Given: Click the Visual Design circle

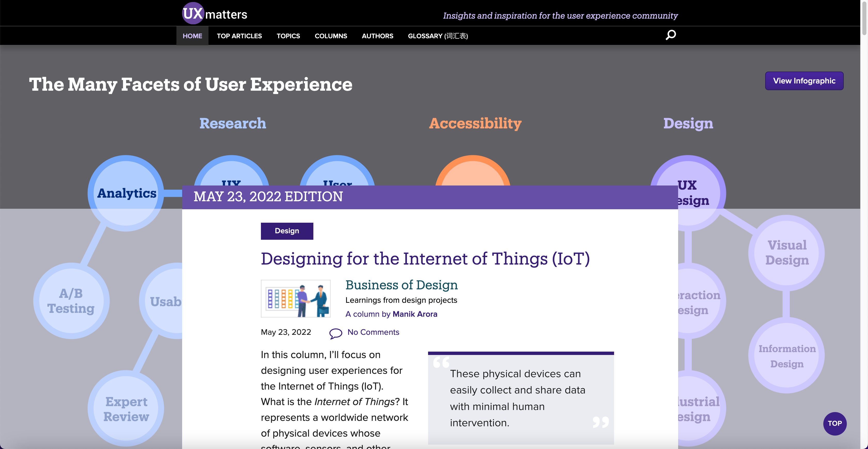Looking at the screenshot, I should (x=786, y=253).
